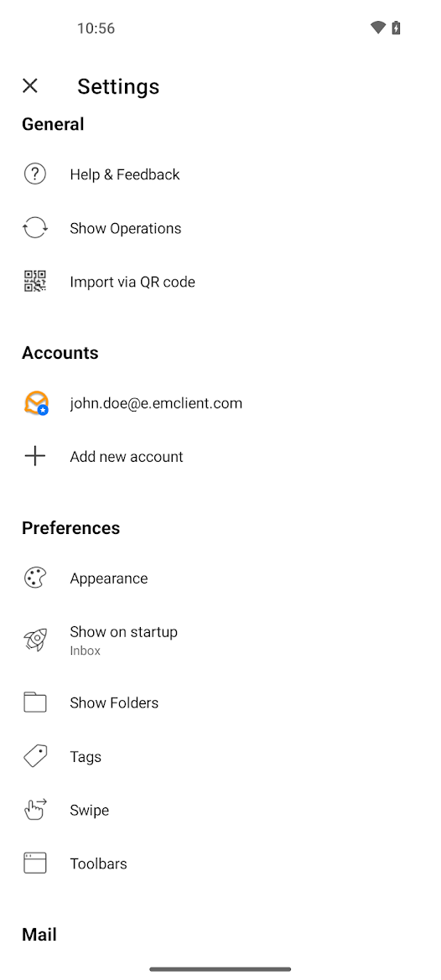
Task: Tap the QR code icon
Action: click(35, 281)
